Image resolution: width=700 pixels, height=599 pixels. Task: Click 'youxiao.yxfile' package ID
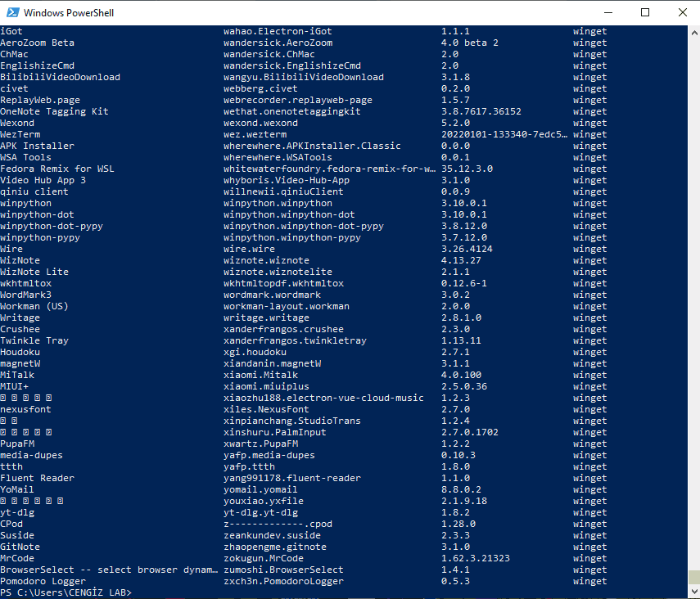tap(264, 501)
